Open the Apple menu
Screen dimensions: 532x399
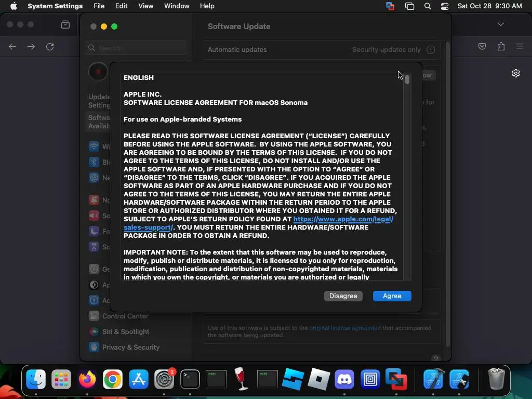point(14,6)
